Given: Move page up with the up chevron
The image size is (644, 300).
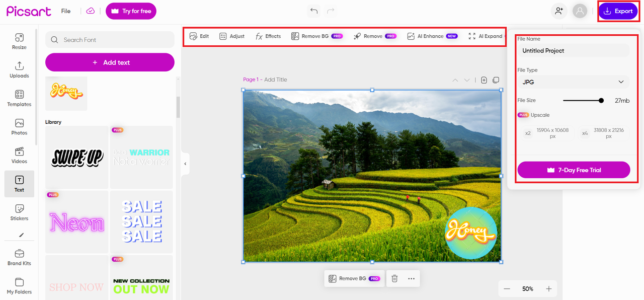Looking at the screenshot, I should (x=455, y=80).
